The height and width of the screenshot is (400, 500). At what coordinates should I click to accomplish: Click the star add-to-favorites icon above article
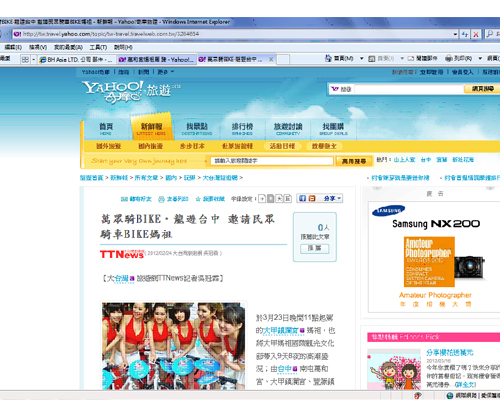point(198,199)
